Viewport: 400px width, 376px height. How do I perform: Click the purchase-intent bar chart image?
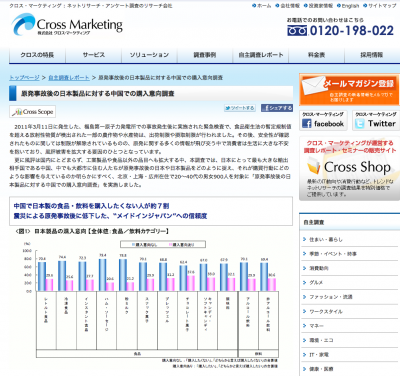click(151, 299)
